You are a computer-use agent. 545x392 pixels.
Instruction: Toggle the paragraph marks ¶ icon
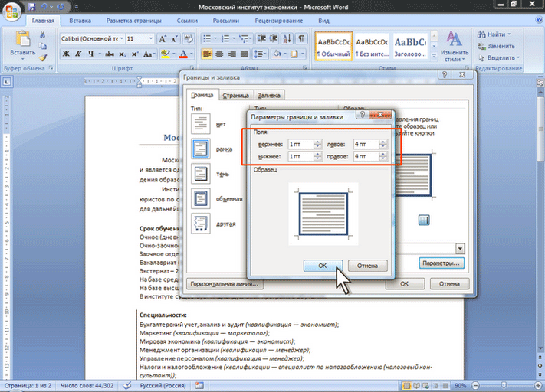pyautogui.click(x=301, y=38)
